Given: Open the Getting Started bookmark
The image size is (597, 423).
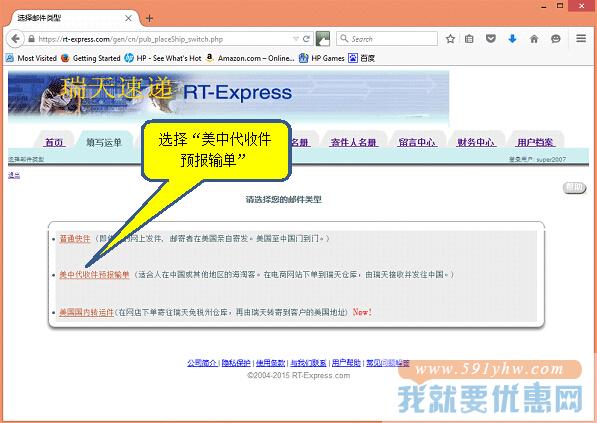Looking at the screenshot, I should 91,58.
